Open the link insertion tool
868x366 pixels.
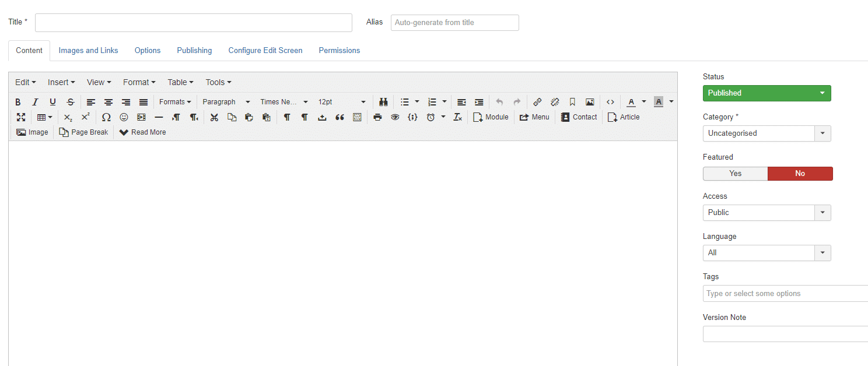coord(537,101)
